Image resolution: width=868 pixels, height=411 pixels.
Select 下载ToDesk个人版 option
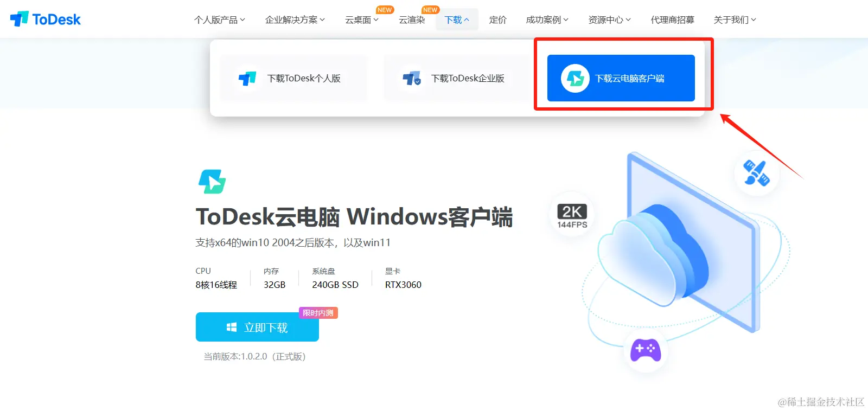(x=293, y=78)
